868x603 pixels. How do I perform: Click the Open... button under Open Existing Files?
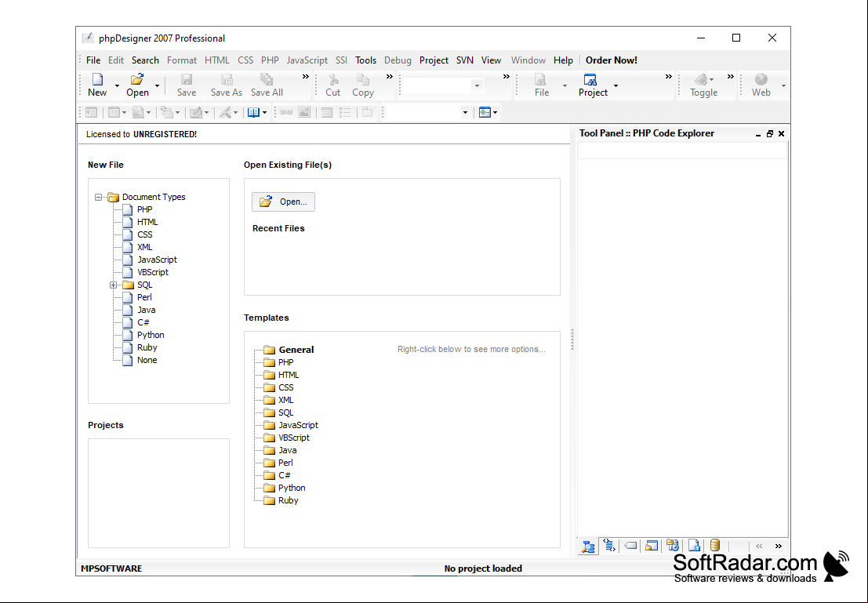[283, 202]
